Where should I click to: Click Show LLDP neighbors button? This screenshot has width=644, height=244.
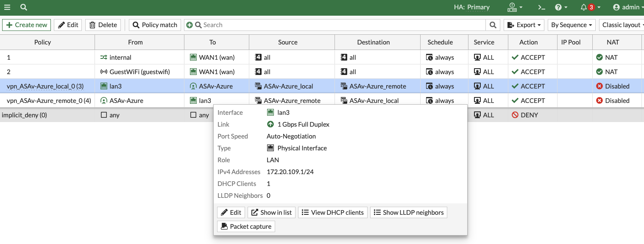point(408,213)
